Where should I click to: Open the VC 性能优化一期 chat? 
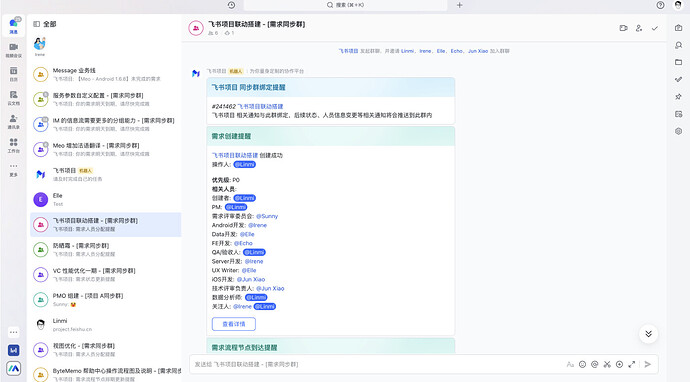(106, 275)
